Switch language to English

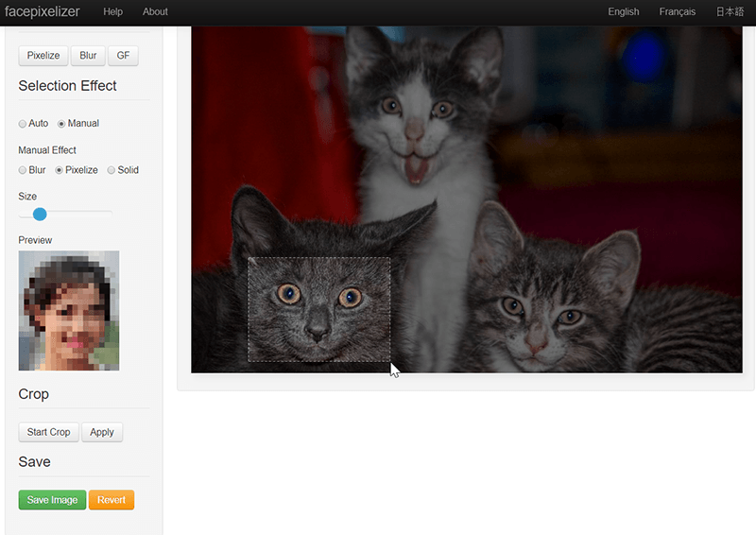tap(624, 11)
